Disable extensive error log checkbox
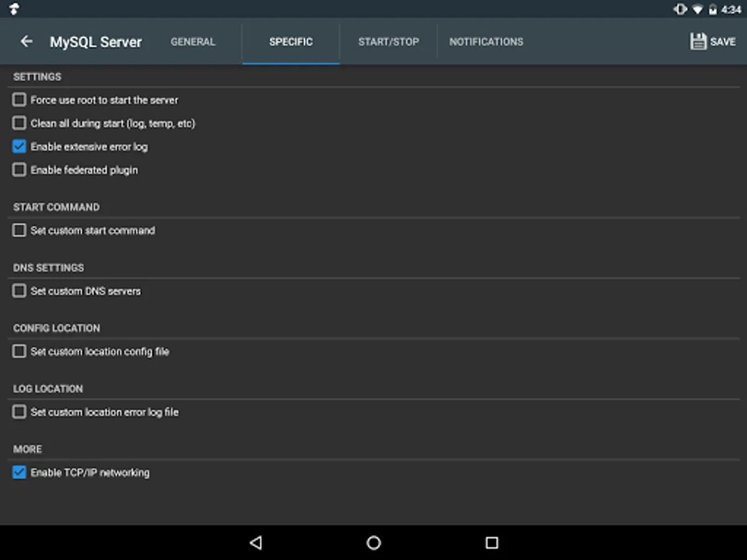The height and width of the screenshot is (560, 747). click(19, 147)
